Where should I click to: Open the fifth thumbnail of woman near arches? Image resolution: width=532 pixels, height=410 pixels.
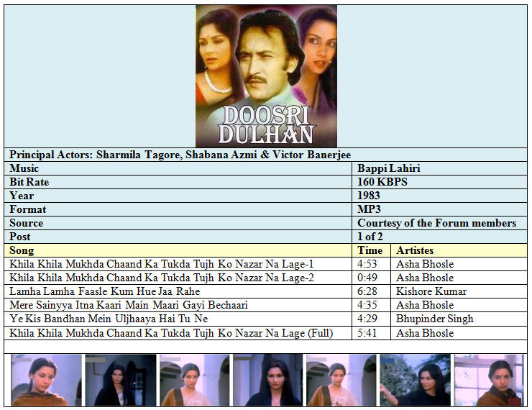[x=341, y=380]
